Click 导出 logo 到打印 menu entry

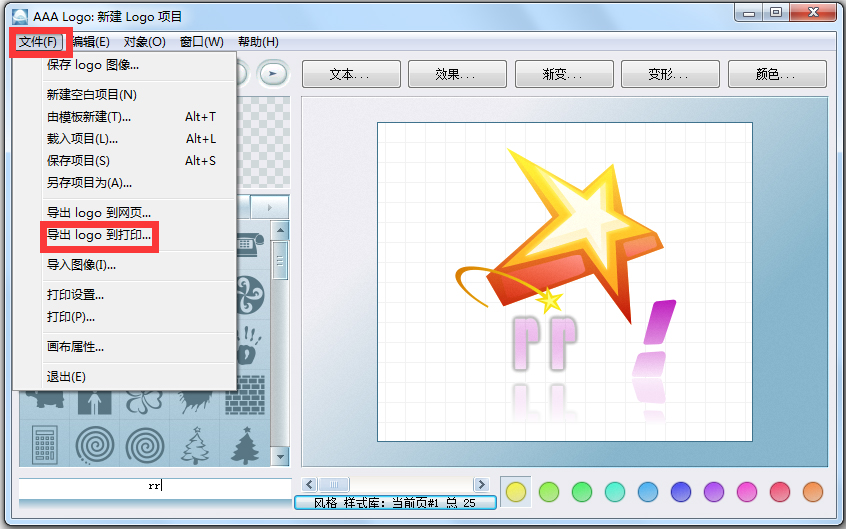click(x=99, y=237)
